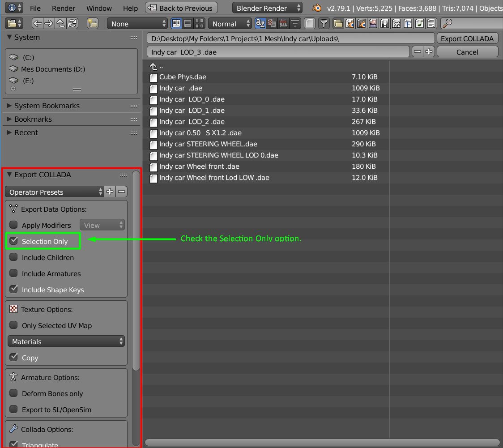
Task: Open the editor type selector (file browser icon)
Action: pyautogui.click(x=14, y=23)
